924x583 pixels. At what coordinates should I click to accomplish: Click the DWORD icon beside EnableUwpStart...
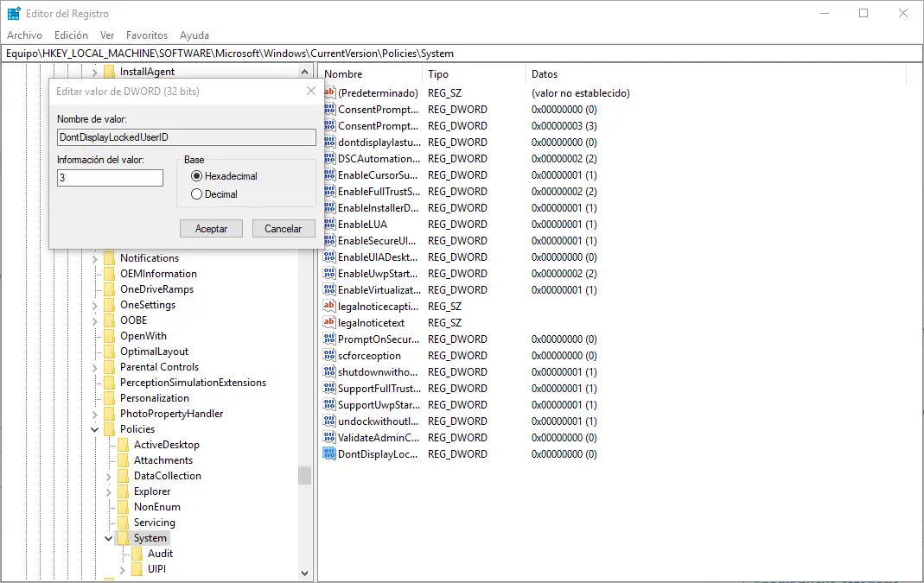pyautogui.click(x=329, y=273)
